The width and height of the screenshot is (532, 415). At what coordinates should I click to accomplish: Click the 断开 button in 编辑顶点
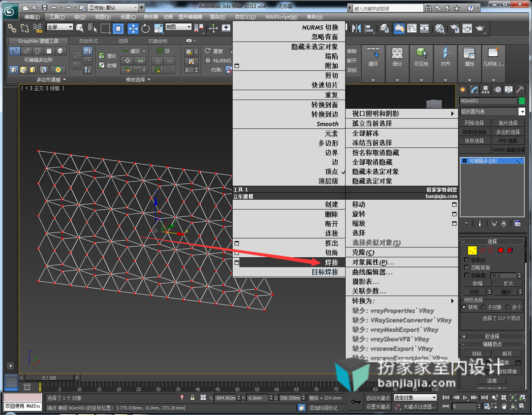pyautogui.click(x=507, y=354)
